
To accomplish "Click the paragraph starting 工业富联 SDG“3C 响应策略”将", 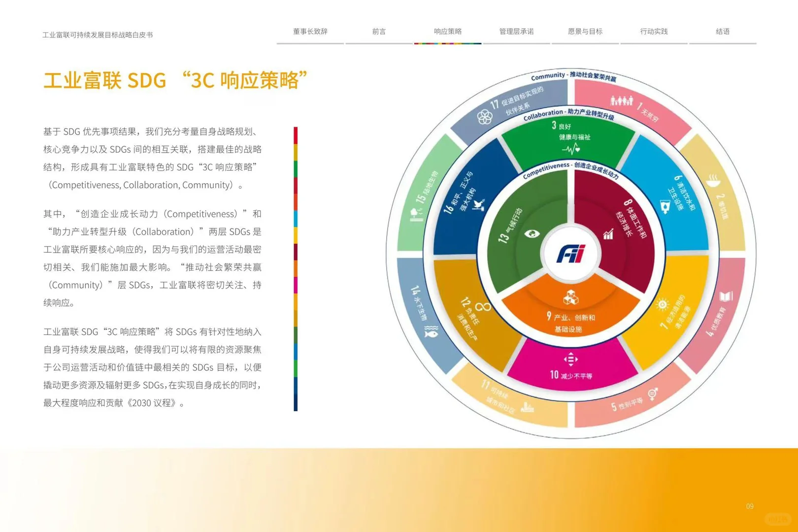I will click(x=152, y=367).
